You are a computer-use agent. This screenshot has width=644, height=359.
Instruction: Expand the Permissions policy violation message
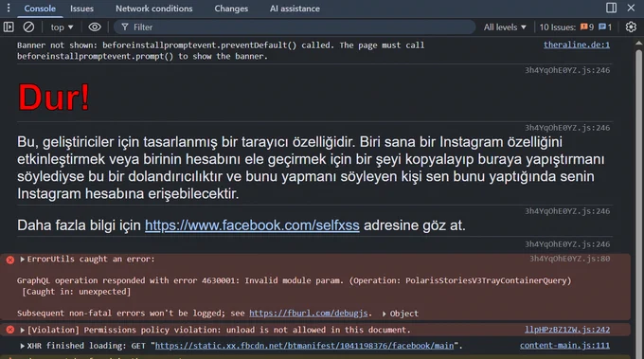pos(23,330)
